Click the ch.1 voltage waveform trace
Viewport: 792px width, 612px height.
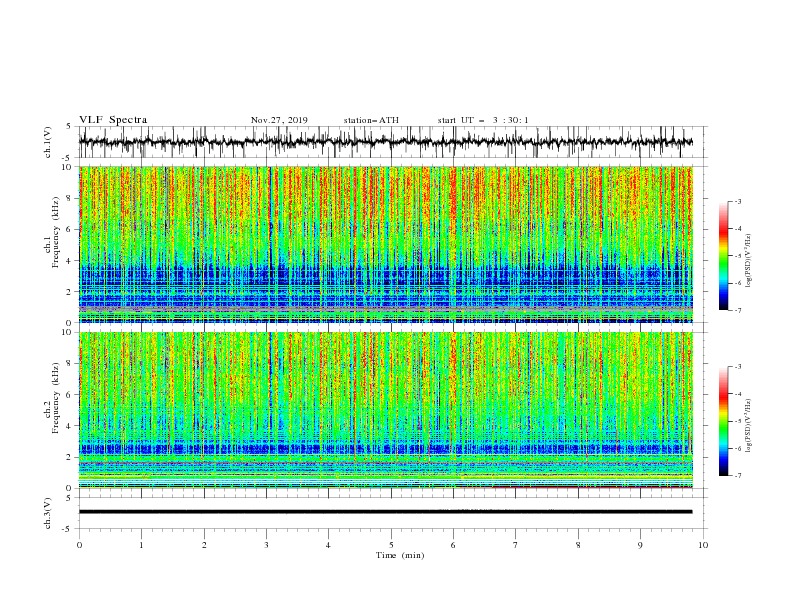tap(386, 142)
